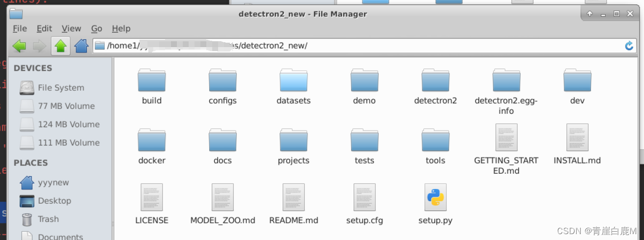Click the window menu icon in title bar

(16, 13)
